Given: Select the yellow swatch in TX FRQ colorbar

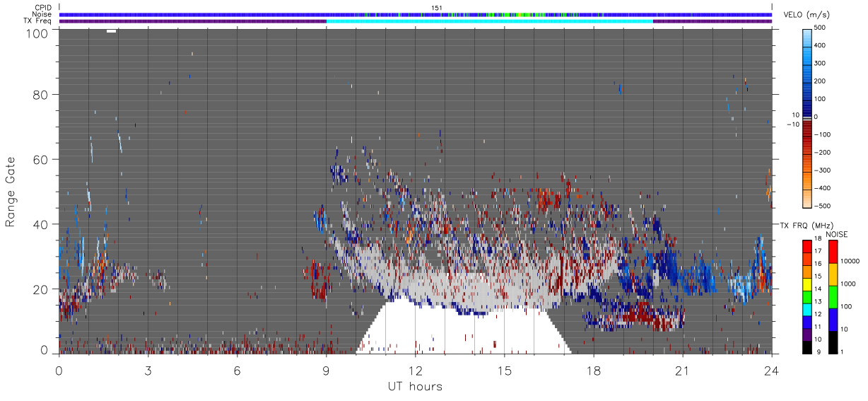Looking at the screenshot, I should (807, 284).
